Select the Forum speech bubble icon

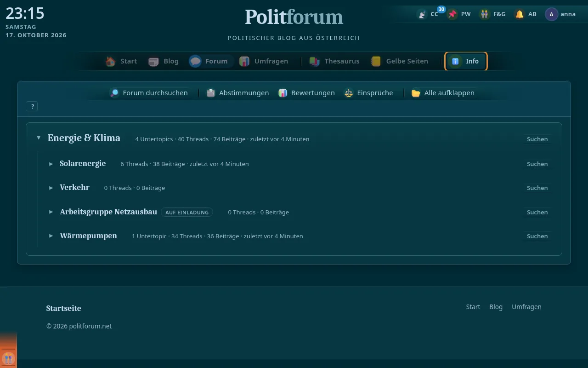(195, 61)
